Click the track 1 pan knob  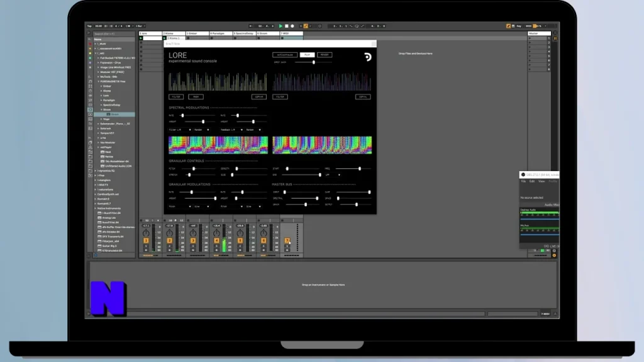tap(146, 233)
